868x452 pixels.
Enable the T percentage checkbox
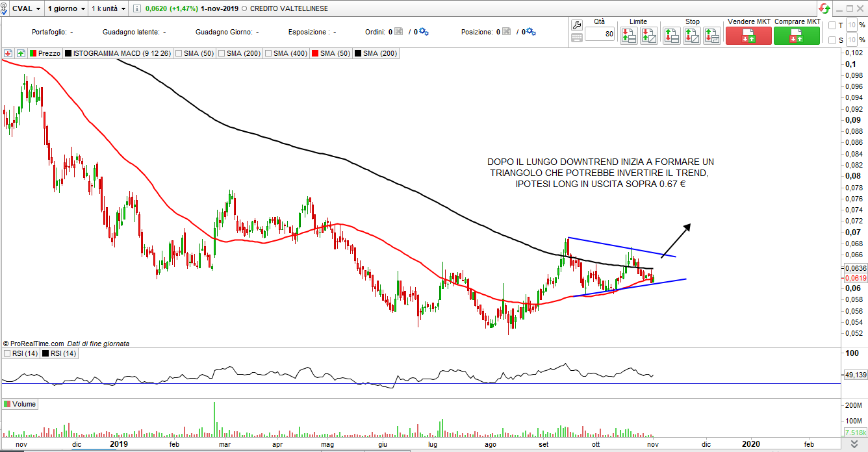[833, 25]
